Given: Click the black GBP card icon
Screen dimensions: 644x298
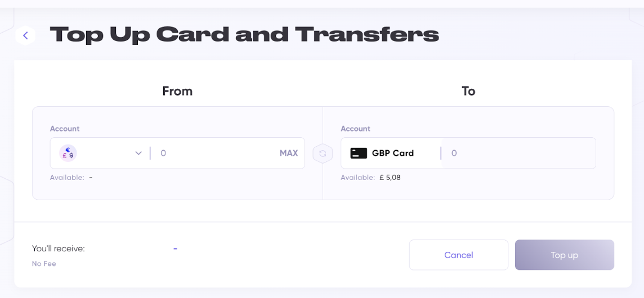Looking at the screenshot, I should (x=359, y=153).
